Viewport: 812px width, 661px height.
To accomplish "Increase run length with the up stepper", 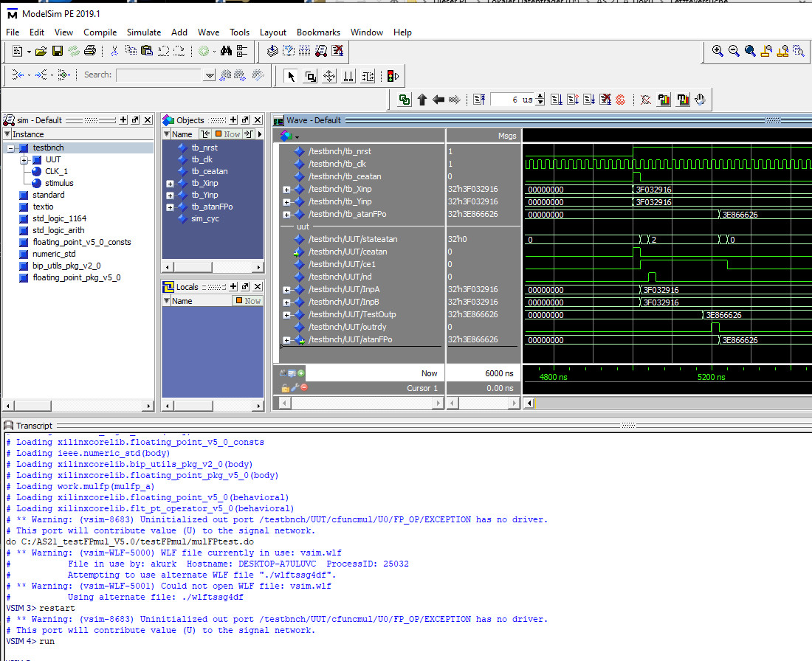I will [x=540, y=96].
